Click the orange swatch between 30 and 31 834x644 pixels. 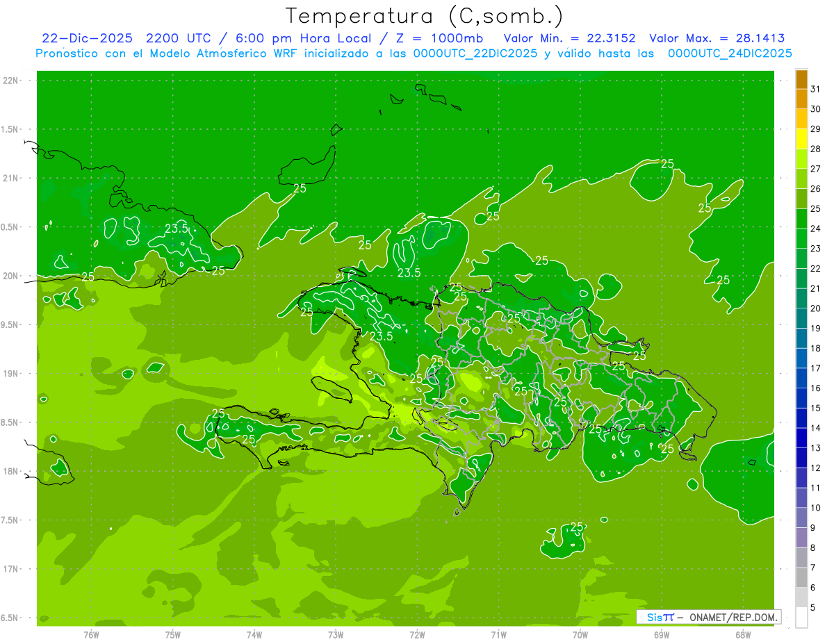(x=801, y=99)
